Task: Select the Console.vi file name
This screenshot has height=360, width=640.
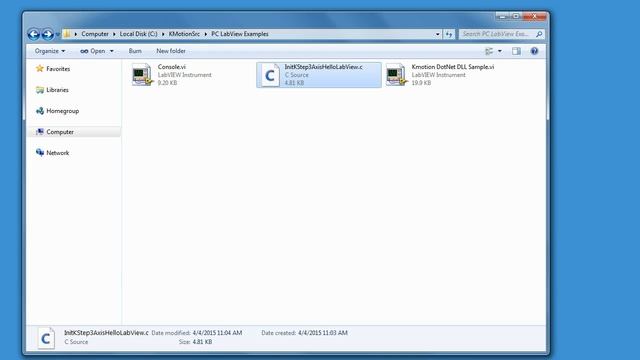Action: [172, 67]
